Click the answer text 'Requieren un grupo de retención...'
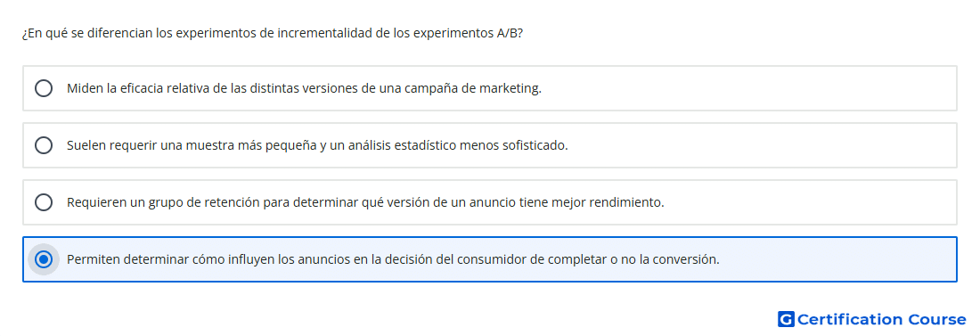The image size is (980, 336). pos(365,202)
